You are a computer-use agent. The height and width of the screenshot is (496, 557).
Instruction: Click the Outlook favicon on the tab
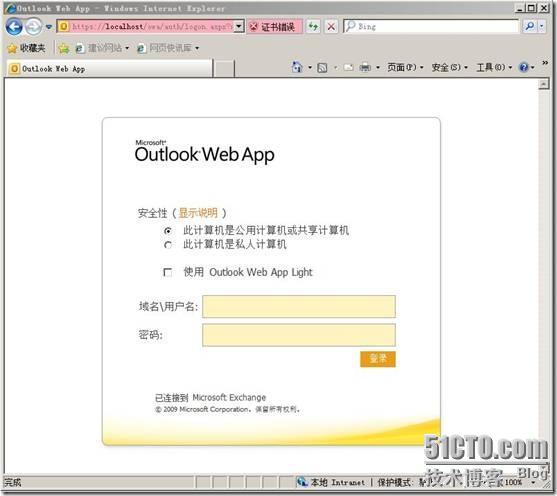click(x=14, y=69)
